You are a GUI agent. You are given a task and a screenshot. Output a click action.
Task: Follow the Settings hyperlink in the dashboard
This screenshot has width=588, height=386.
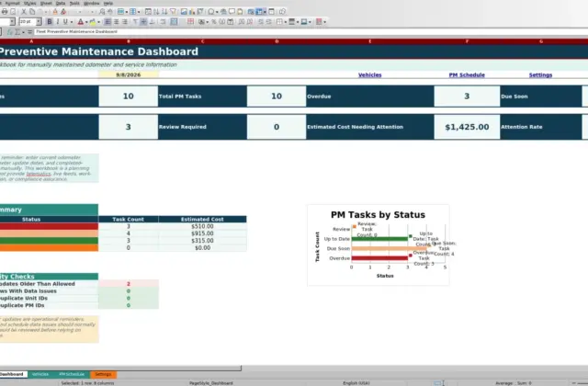(540, 75)
